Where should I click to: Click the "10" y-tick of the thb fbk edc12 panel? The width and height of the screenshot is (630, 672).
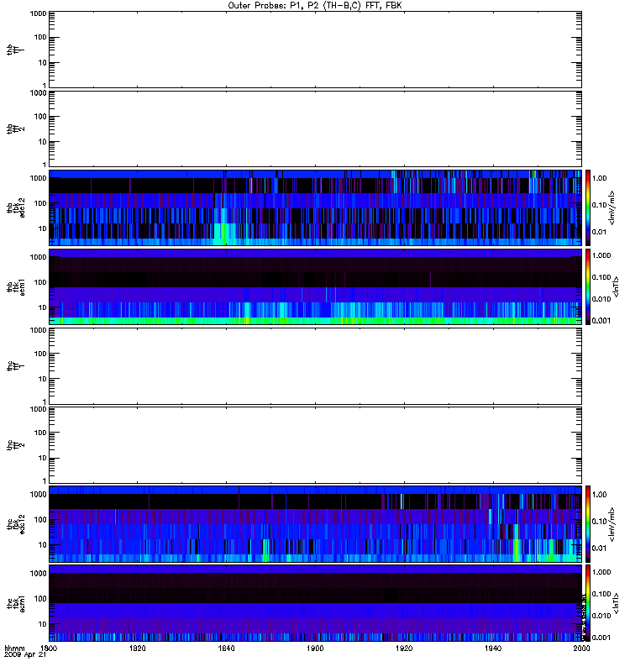click(43, 228)
